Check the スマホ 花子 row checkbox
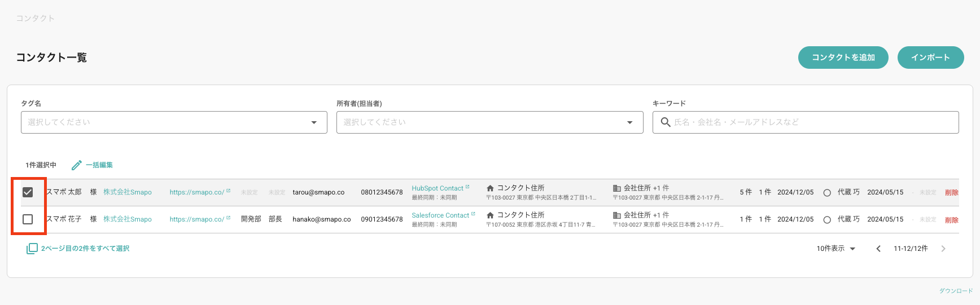The width and height of the screenshot is (980, 305). click(28, 219)
